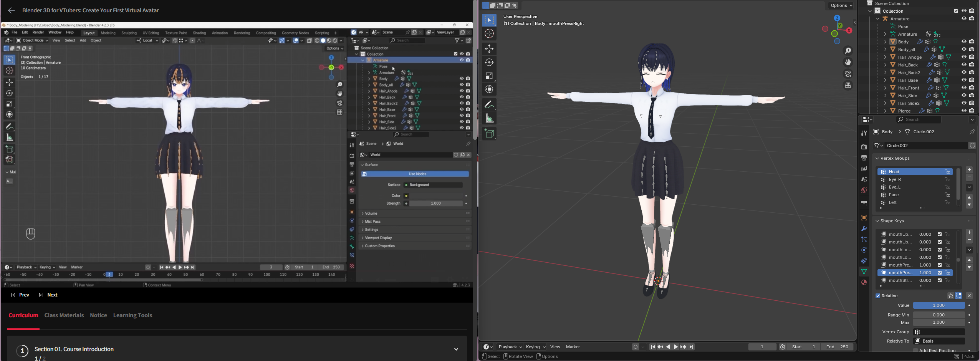The height and width of the screenshot is (361, 980).
Task: Expand the Volume panel in video's World properties
Action: 363,214
